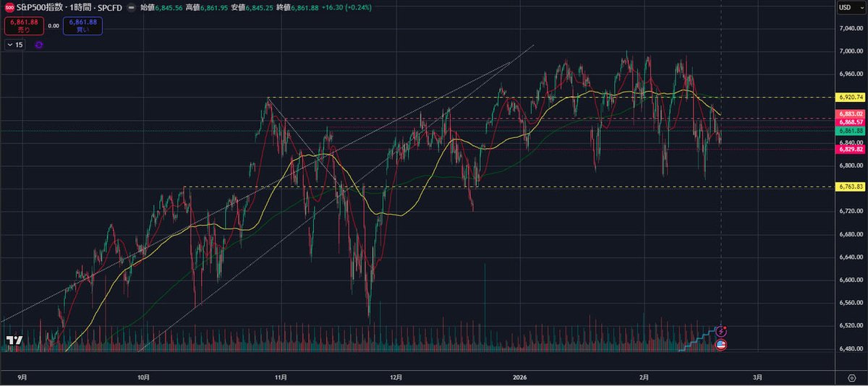
Task: Click the 7,000.00 price axis label
Action: pyautogui.click(x=852, y=51)
